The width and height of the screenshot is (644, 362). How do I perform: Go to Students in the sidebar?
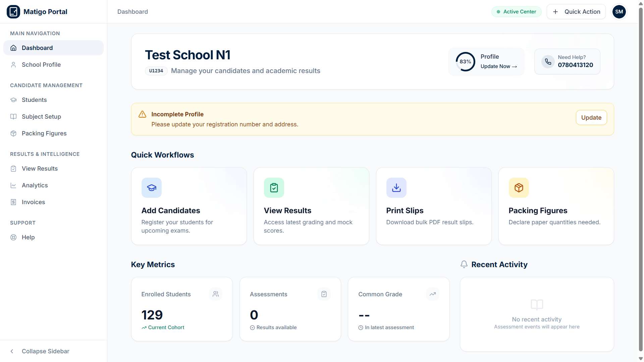click(x=54, y=100)
